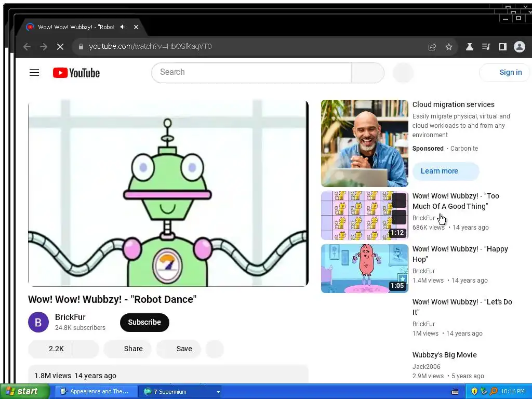
Task: Close the Wow! Wow! Wubbzy! tab
Action: 136,27
